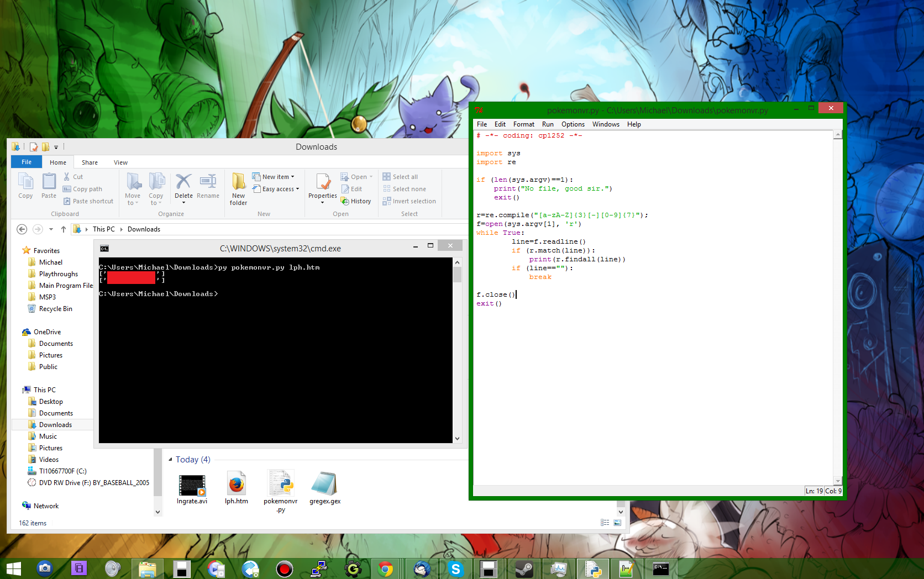Image resolution: width=924 pixels, height=579 pixels.
Task: Switch to large icons view toggle
Action: 617,523
